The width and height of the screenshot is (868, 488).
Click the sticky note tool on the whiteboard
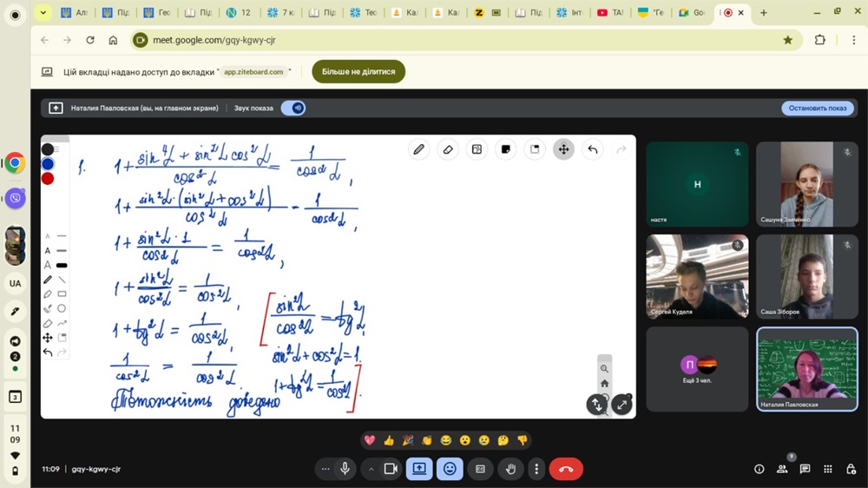pos(505,149)
